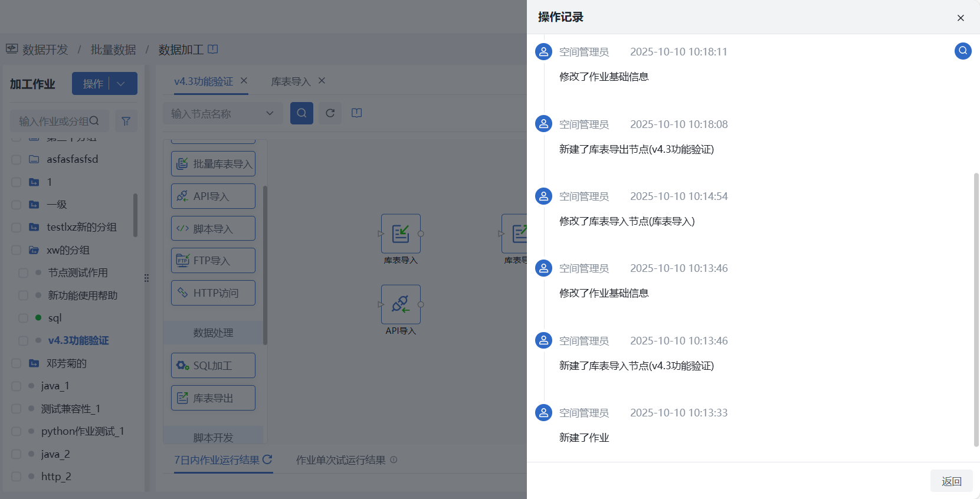The image size is (980, 499).
Task: Click avatar icon beside 10:18:11 record
Action: [543, 51]
